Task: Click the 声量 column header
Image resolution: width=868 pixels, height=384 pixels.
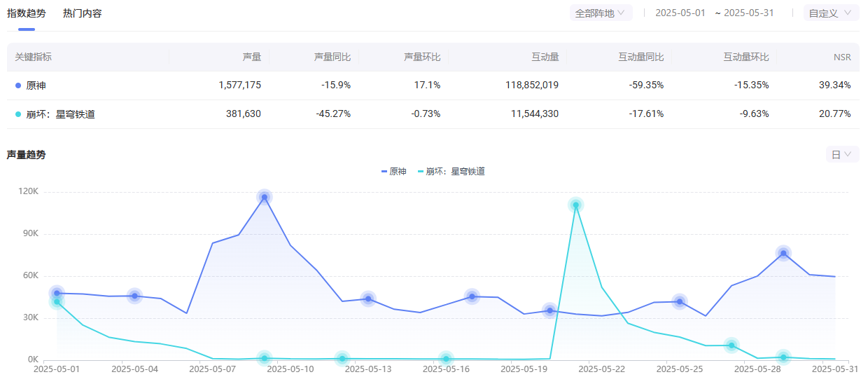Action: tap(251, 57)
